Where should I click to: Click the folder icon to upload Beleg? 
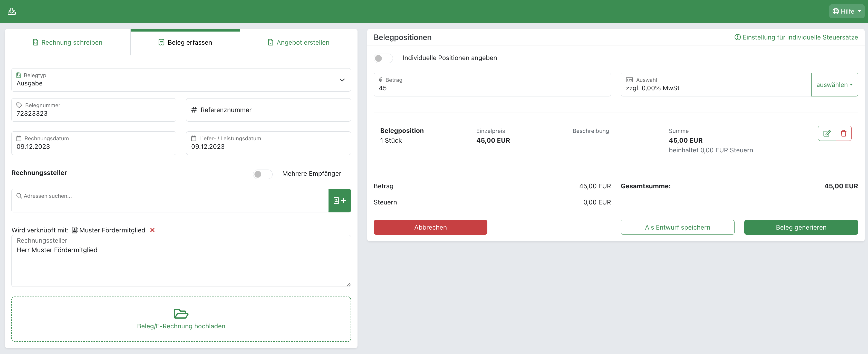pyautogui.click(x=181, y=313)
